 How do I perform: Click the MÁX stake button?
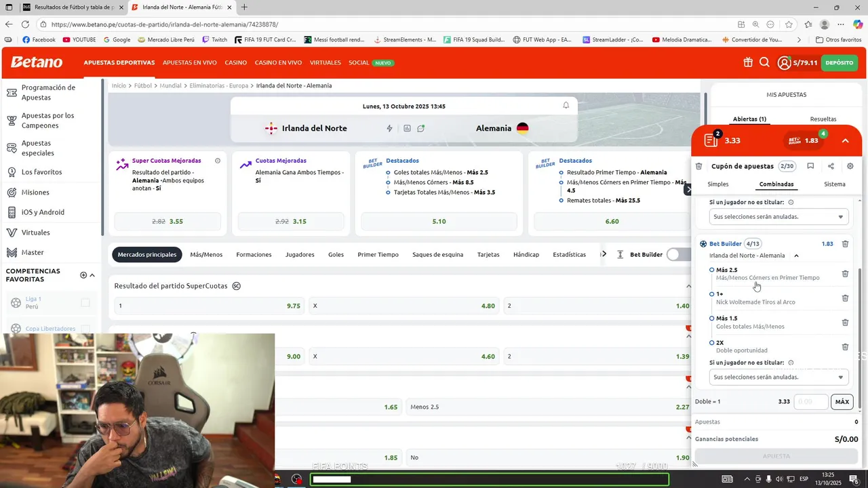[842, 402]
